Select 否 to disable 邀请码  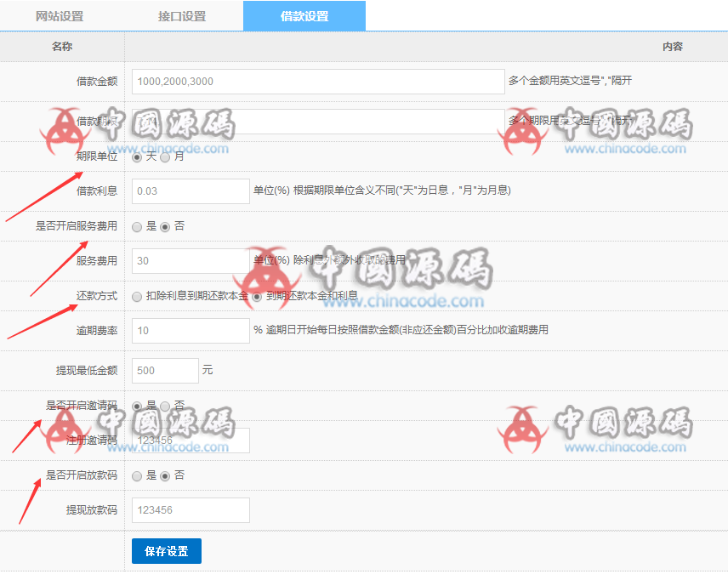pos(163,407)
